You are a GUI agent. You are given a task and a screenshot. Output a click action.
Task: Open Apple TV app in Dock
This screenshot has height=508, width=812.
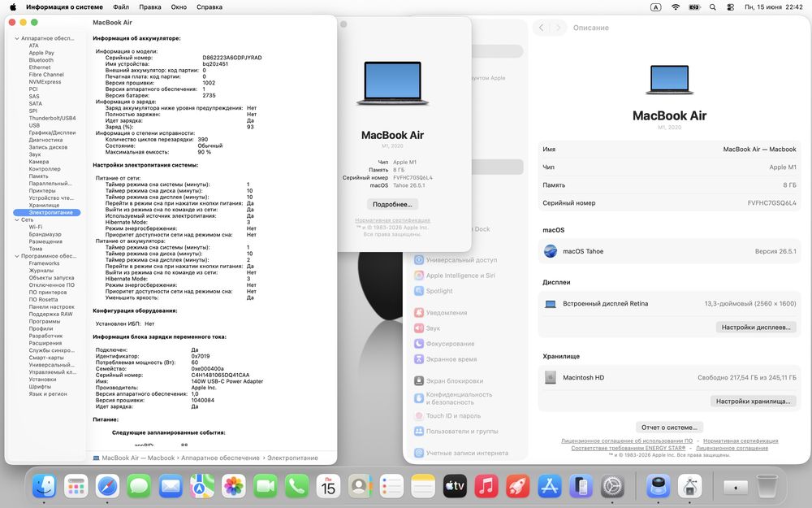455,486
